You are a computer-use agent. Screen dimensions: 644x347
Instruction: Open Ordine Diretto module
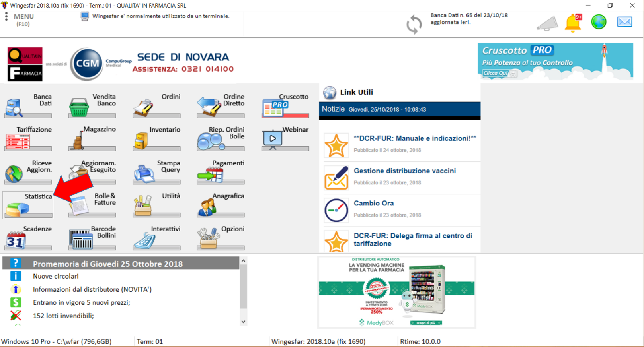221,105
